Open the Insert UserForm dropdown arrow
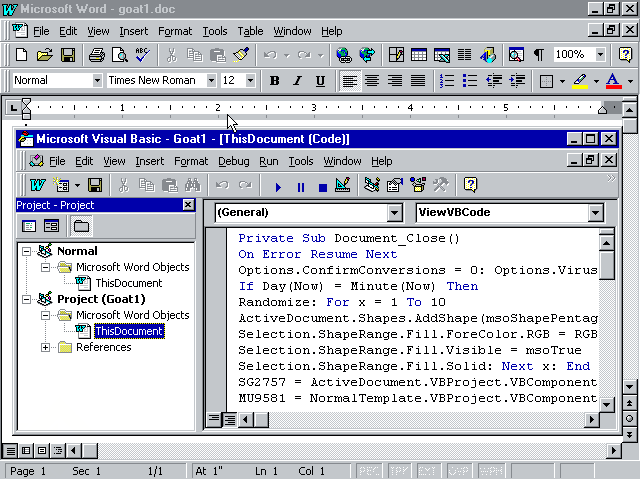This screenshot has width=640, height=480. (x=77, y=186)
